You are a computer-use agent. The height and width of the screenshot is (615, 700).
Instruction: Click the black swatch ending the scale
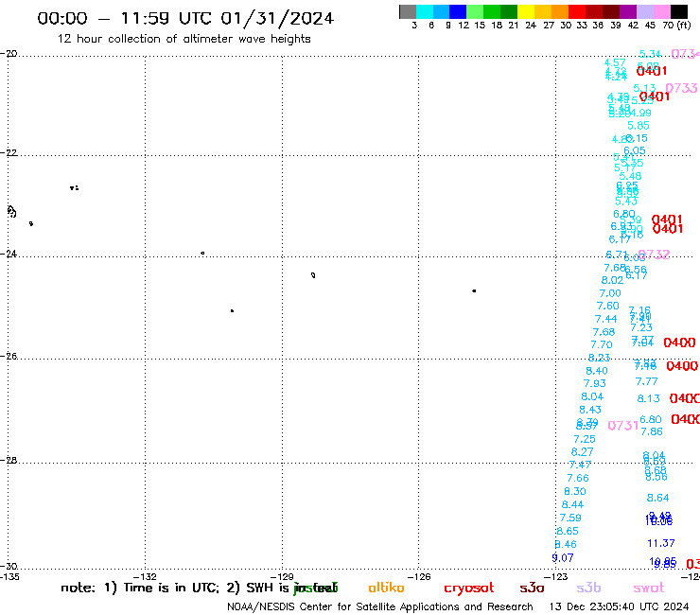click(x=679, y=11)
